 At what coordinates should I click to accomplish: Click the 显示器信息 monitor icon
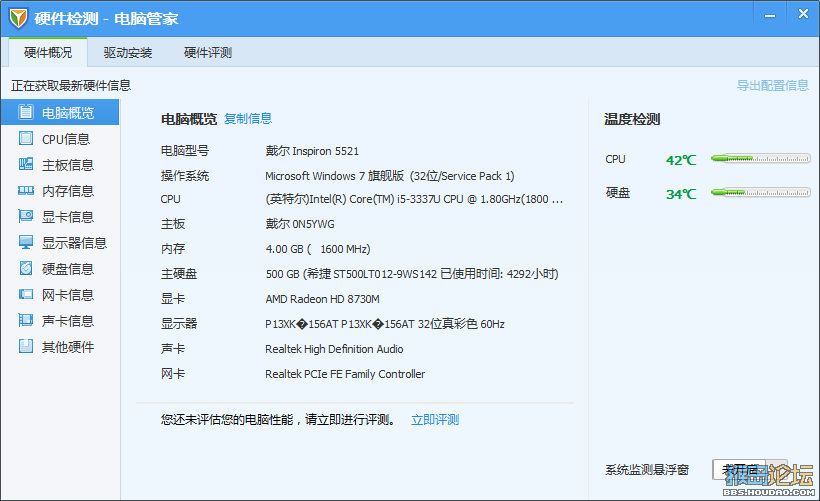tap(26, 243)
